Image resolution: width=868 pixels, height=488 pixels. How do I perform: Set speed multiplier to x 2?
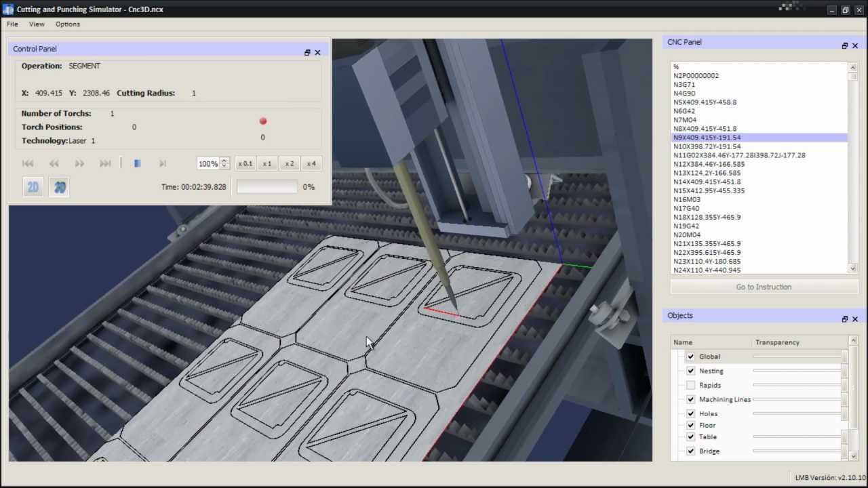tap(290, 163)
